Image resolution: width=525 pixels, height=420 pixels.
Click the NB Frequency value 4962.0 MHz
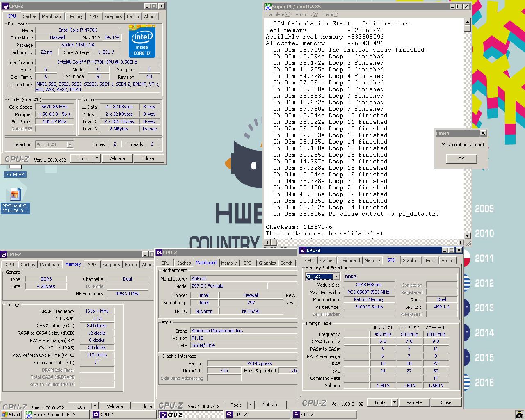(128, 294)
